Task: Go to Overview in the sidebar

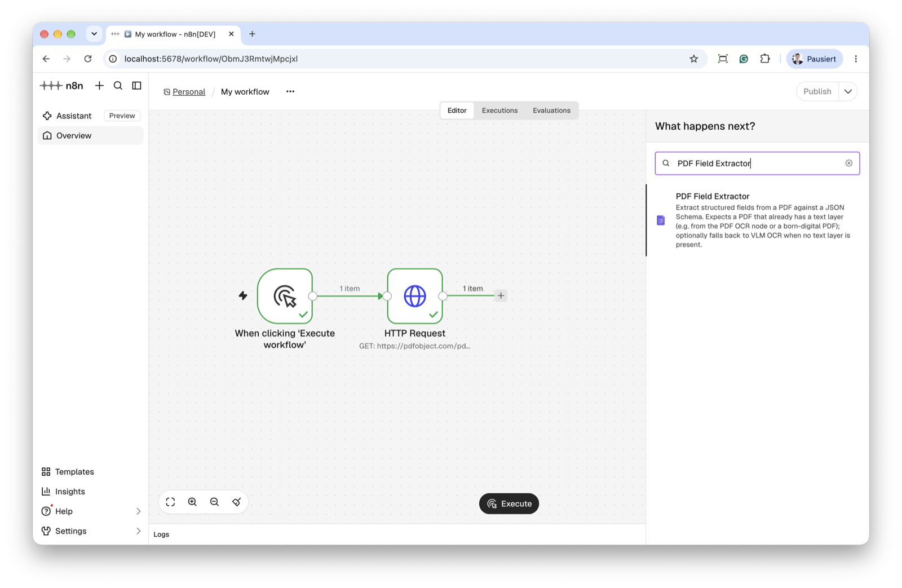Action: tap(90, 135)
